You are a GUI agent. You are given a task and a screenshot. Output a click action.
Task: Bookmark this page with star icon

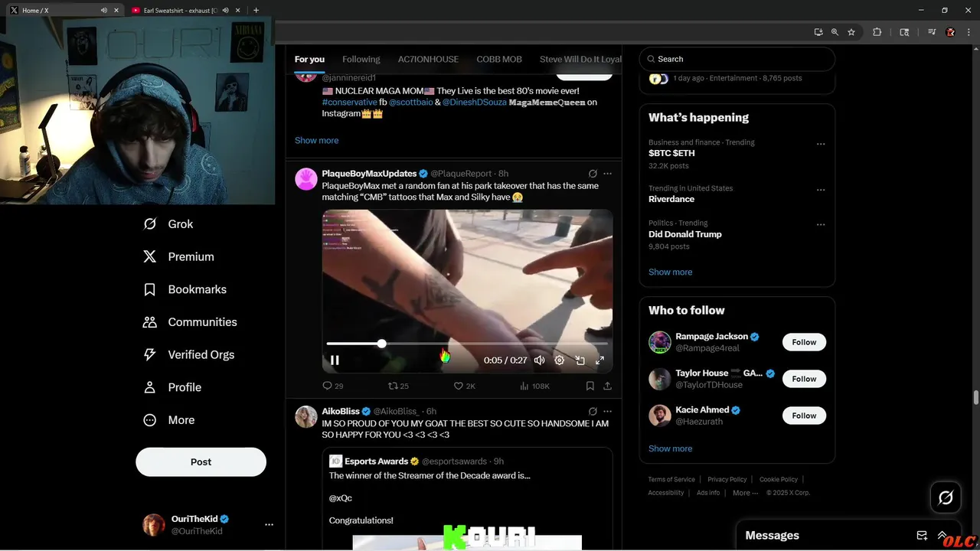tap(851, 32)
